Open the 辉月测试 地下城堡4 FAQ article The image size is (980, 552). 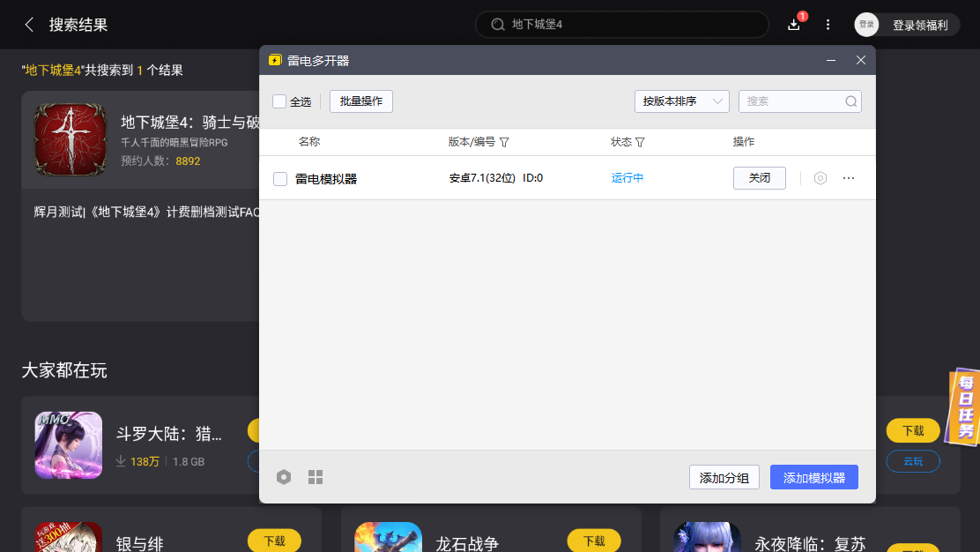tap(146, 212)
